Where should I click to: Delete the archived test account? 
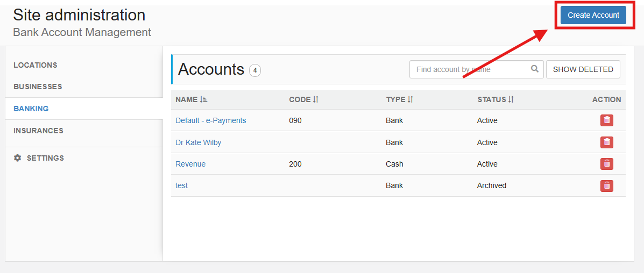607,185
